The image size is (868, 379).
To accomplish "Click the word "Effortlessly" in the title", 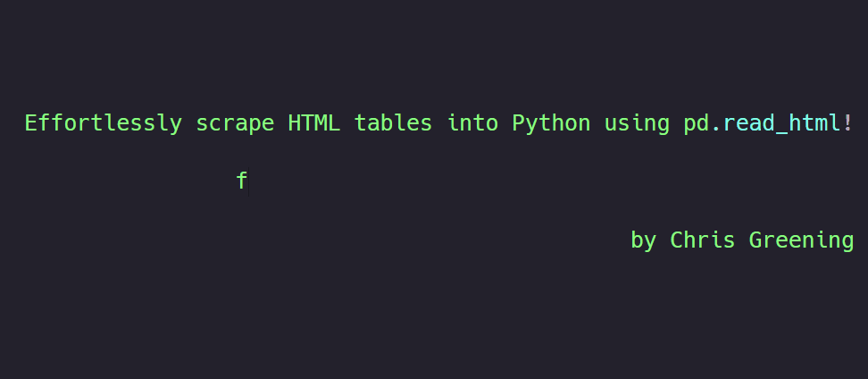I will click(103, 123).
